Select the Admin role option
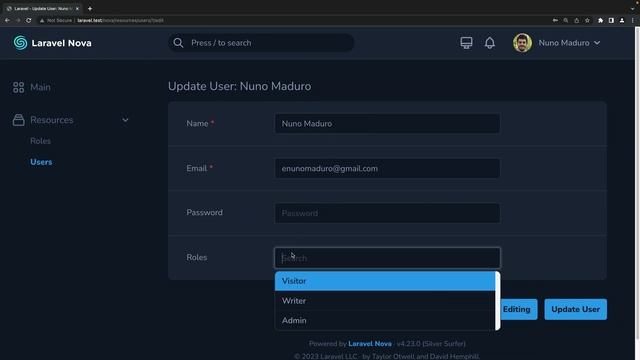 tap(385, 320)
